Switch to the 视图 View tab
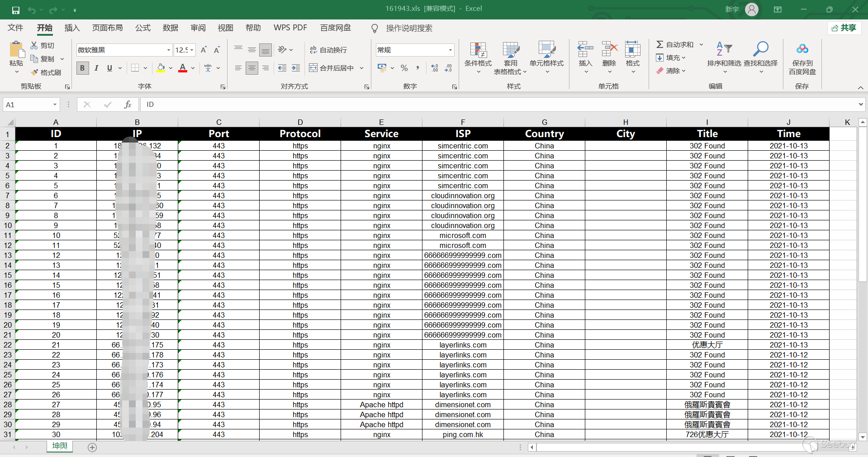This screenshot has height=457, width=868. pos(226,28)
